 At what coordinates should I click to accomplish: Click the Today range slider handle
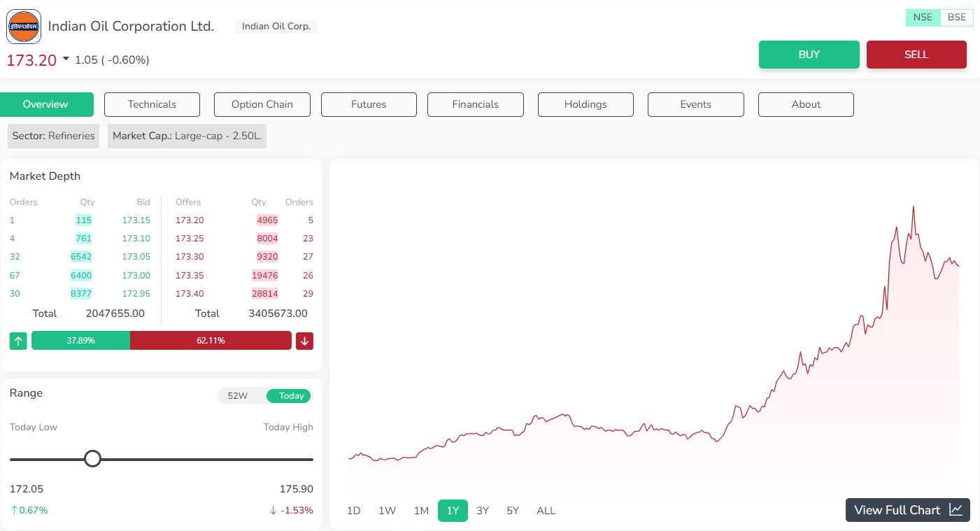[x=92, y=459]
